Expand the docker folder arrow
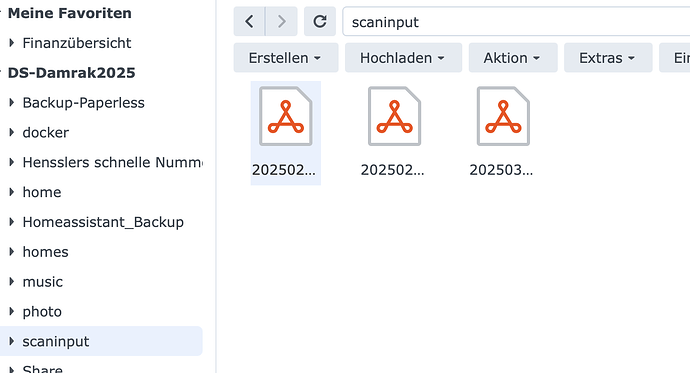The image size is (690, 373). coord(12,132)
